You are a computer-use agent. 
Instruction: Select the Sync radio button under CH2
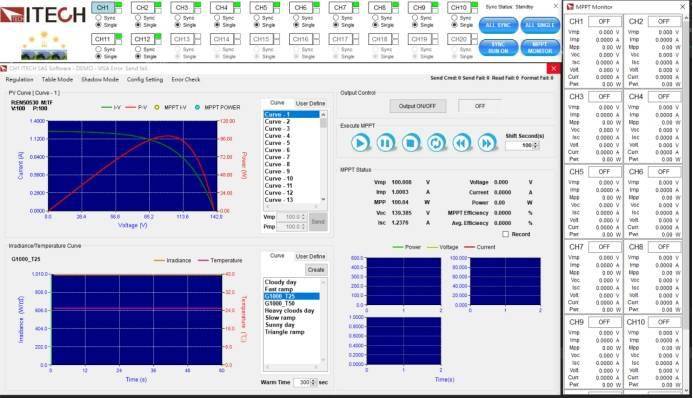tap(138, 18)
